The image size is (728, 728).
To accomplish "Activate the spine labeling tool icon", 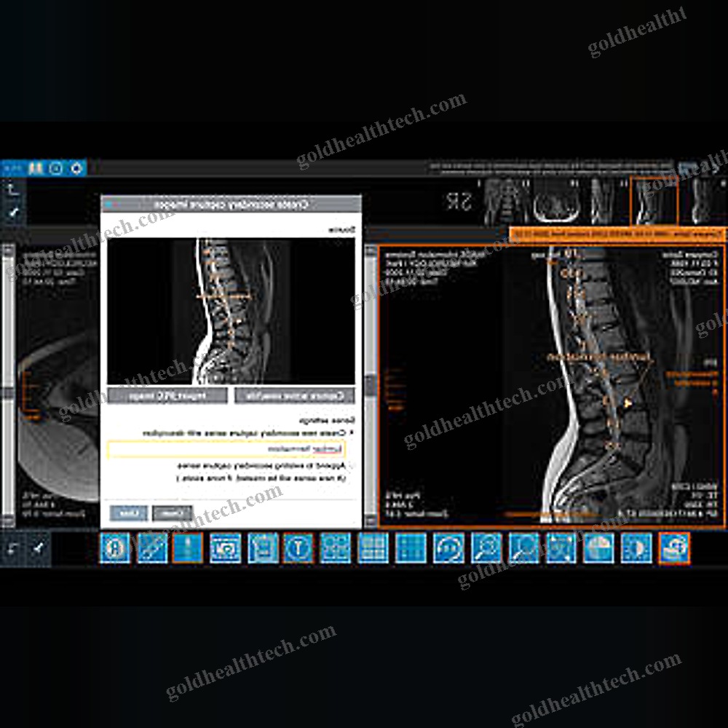I will coord(188,548).
